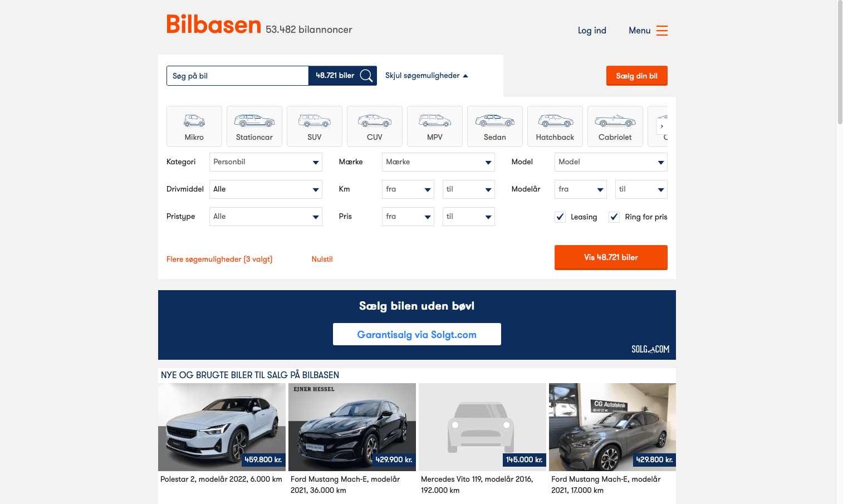843x504 pixels.
Task: Open the black Ford Mustang Mach-E photo
Action: [352, 427]
